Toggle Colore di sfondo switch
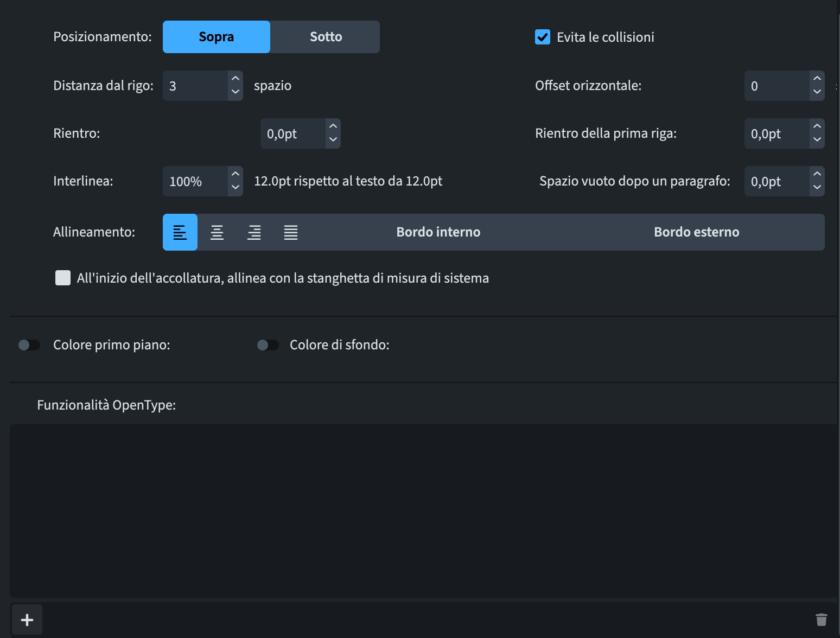This screenshot has height=638, width=840. coord(268,345)
